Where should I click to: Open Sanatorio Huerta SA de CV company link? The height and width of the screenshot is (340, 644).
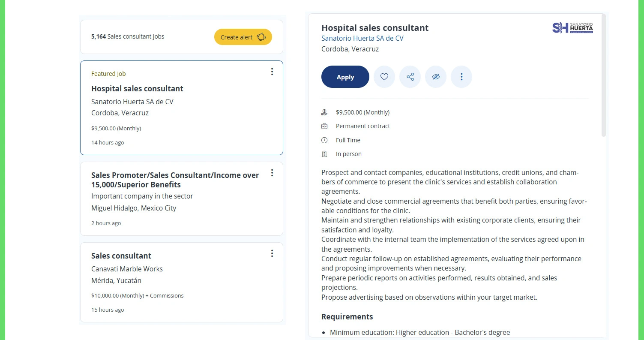point(362,38)
